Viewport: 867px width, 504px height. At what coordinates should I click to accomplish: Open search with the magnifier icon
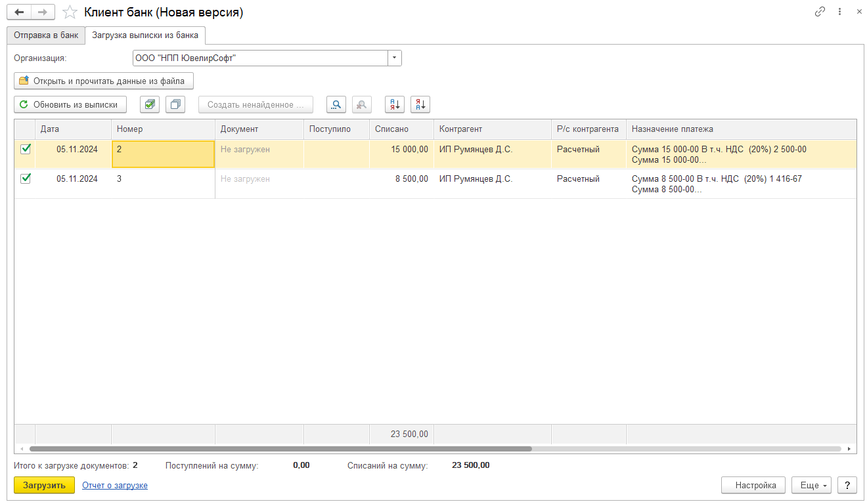coord(336,104)
